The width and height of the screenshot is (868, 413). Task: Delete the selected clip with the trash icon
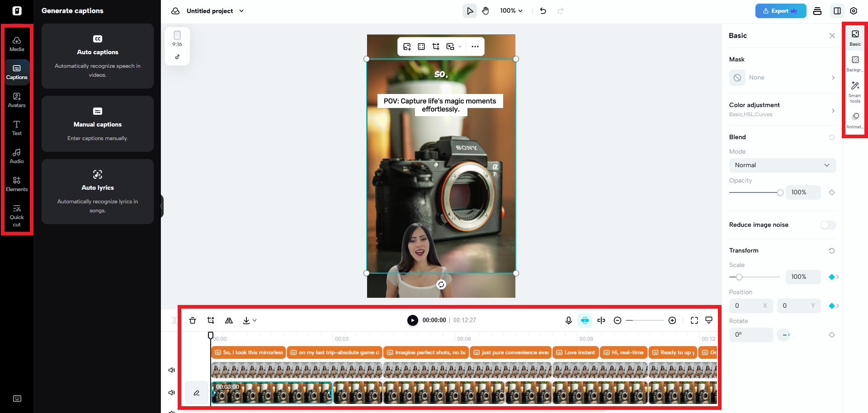(x=193, y=320)
